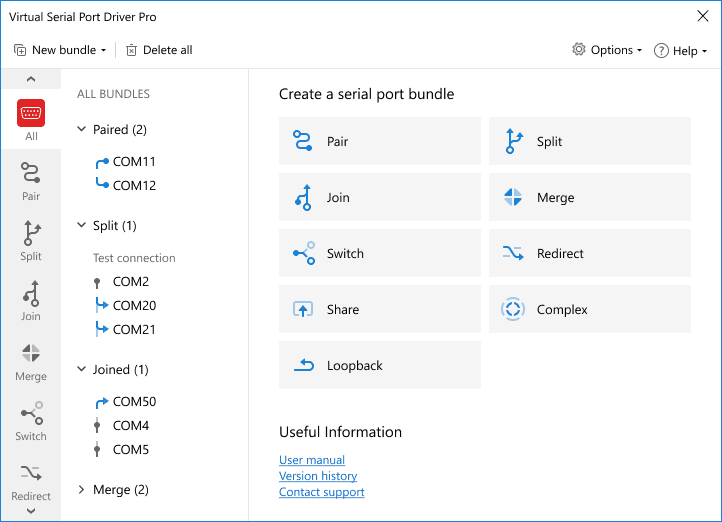Image resolution: width=722 pixels, height=522 pixels.
Task: Select the Merge sidebar icon
Action: tap(31, 360)
